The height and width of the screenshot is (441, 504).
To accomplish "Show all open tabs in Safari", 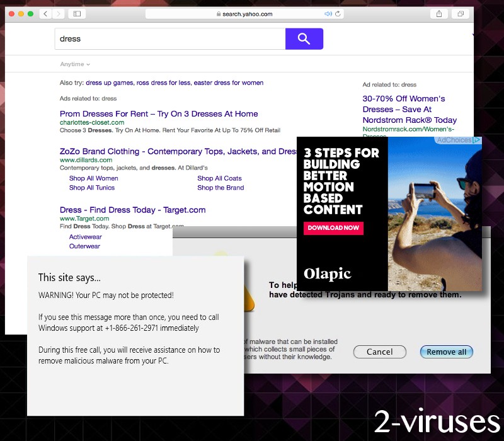I will click(x=461, y=13).
